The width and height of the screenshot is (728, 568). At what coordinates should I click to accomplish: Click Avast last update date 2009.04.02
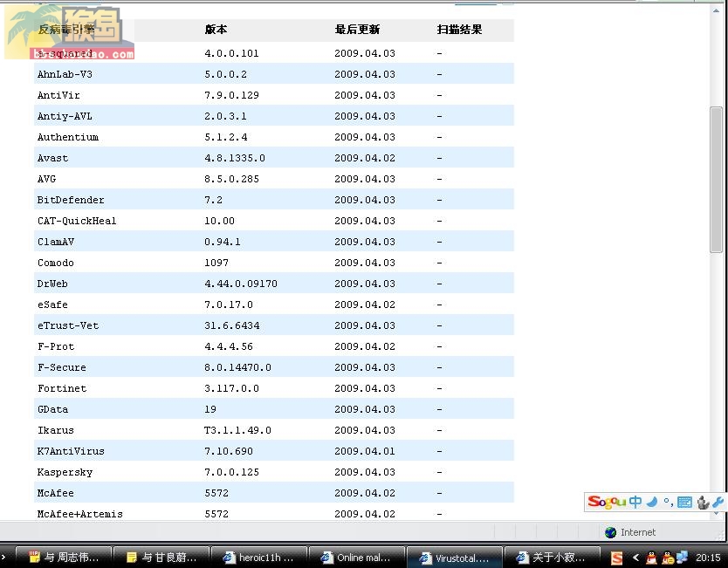tap(365, 158)
